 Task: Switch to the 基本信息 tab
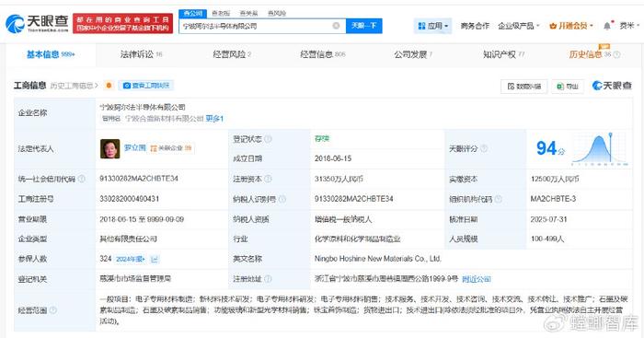click(51, 54)
